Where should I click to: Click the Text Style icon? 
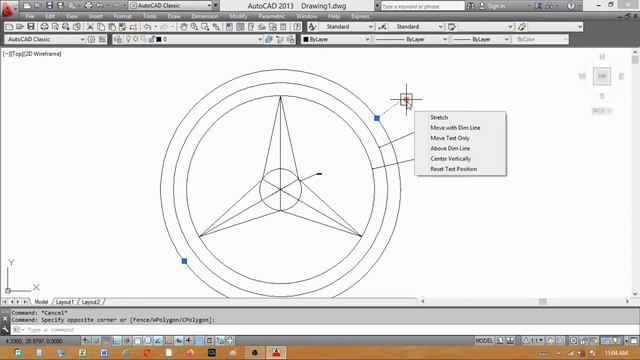(312, 27)
